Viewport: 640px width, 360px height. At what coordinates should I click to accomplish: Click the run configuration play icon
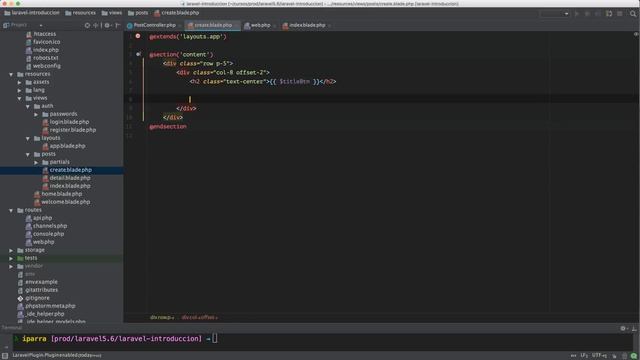tap(577, 13)
